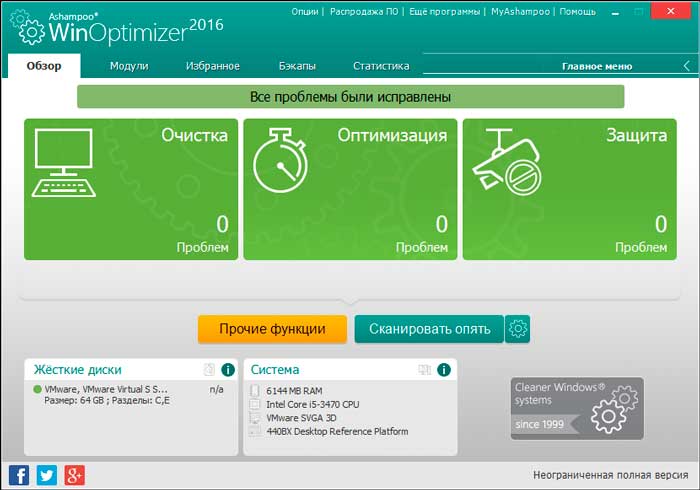Click the motherboard icon beside 440BX Desktop Reference Platform

click(x=254, y=431)
